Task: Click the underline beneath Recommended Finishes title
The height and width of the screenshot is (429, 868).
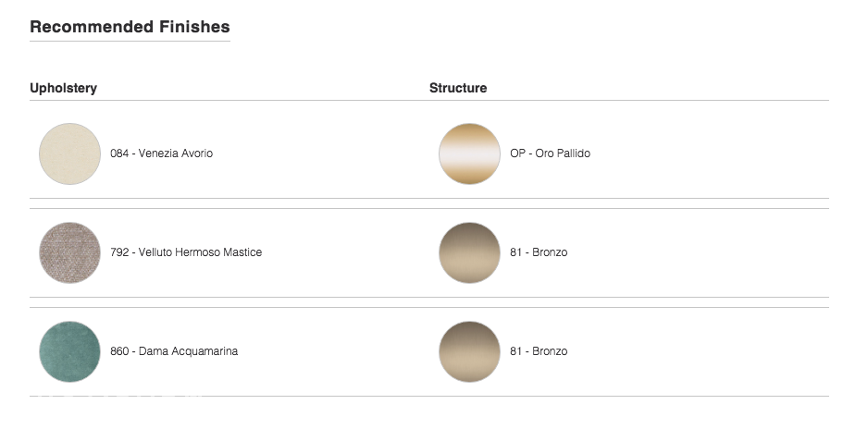Action: pos(130,41)
